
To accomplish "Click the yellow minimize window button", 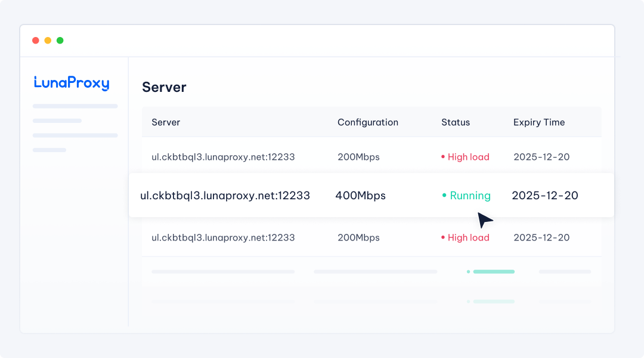I will click(48, 41).
